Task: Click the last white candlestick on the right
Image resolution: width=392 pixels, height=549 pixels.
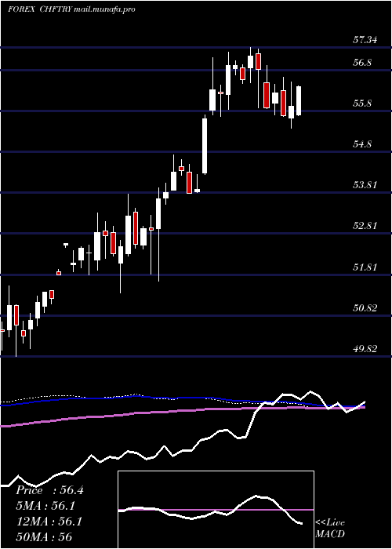Action: point(299,100)
